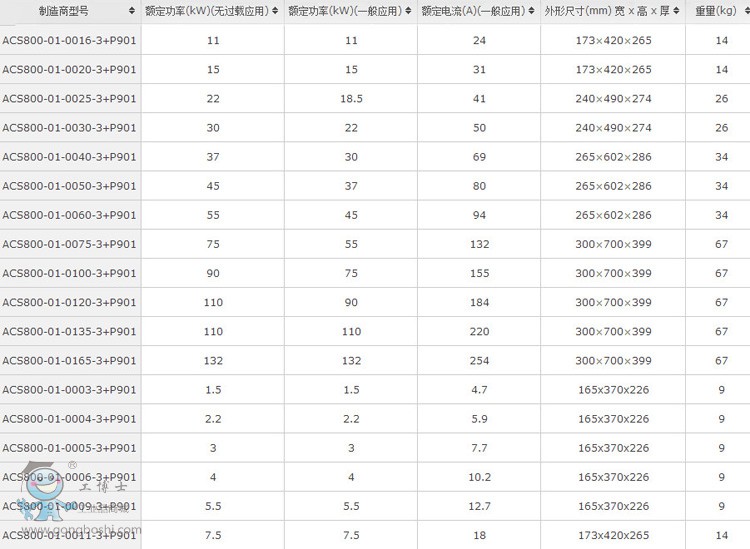The height and width of the screenshot is (549, 750).
Task: Sort by 额定电流(A)(一般应用) sort arrows
Action: coord(531,11)
